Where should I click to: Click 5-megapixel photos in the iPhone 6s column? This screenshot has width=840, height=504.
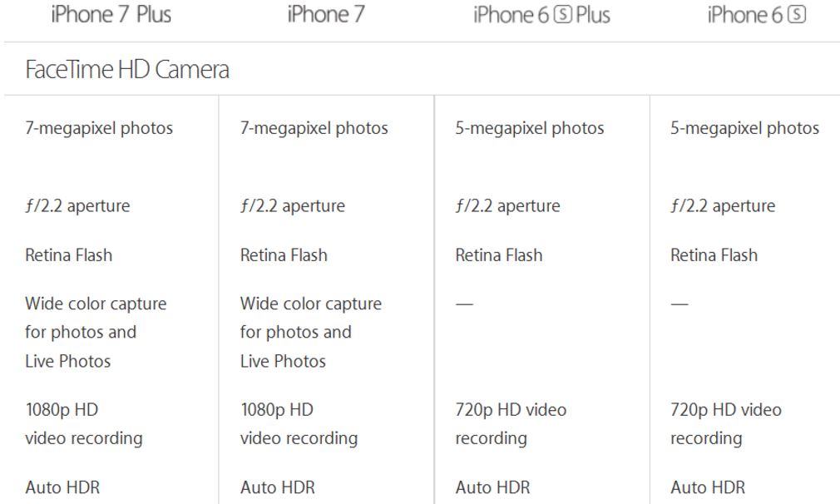744,128
